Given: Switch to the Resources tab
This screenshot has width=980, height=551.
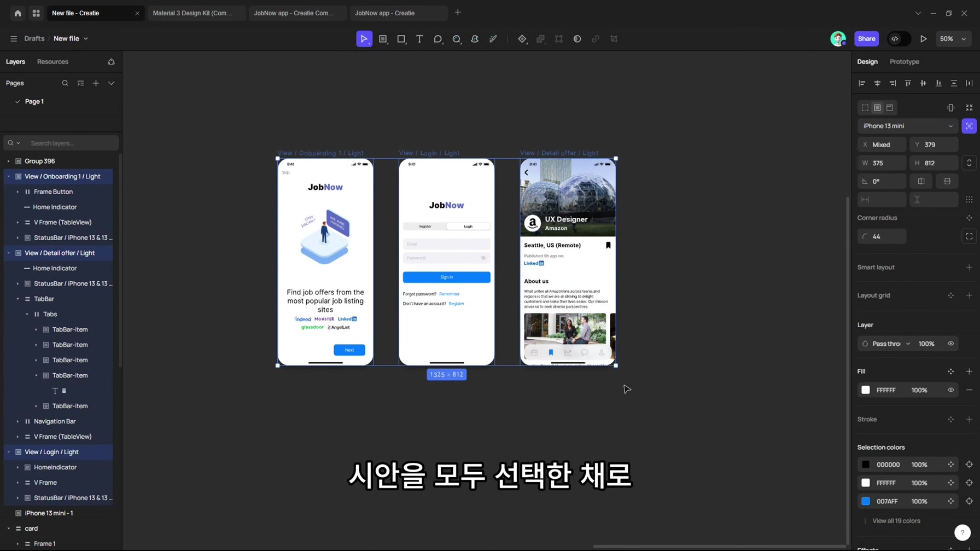Looking at the screenshot, I should (x=52, y=62).
